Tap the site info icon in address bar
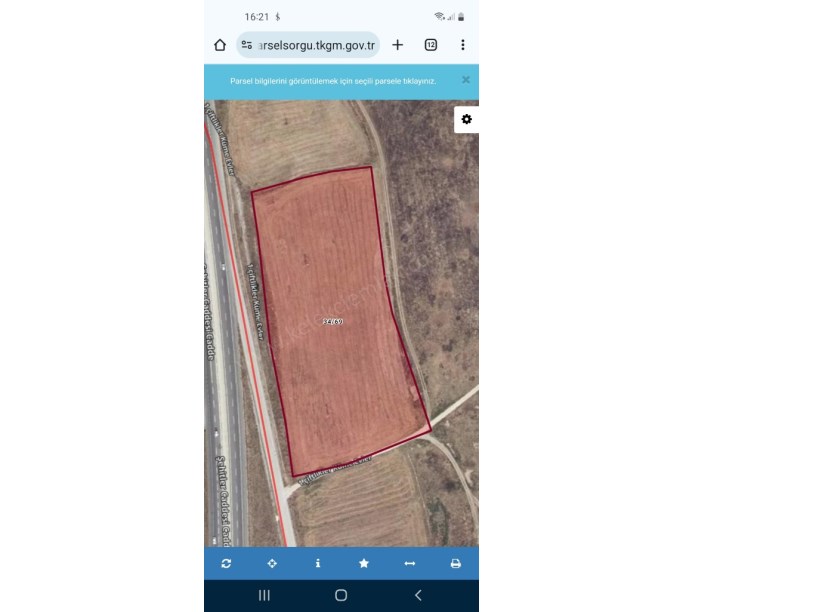 click(247, 45)
